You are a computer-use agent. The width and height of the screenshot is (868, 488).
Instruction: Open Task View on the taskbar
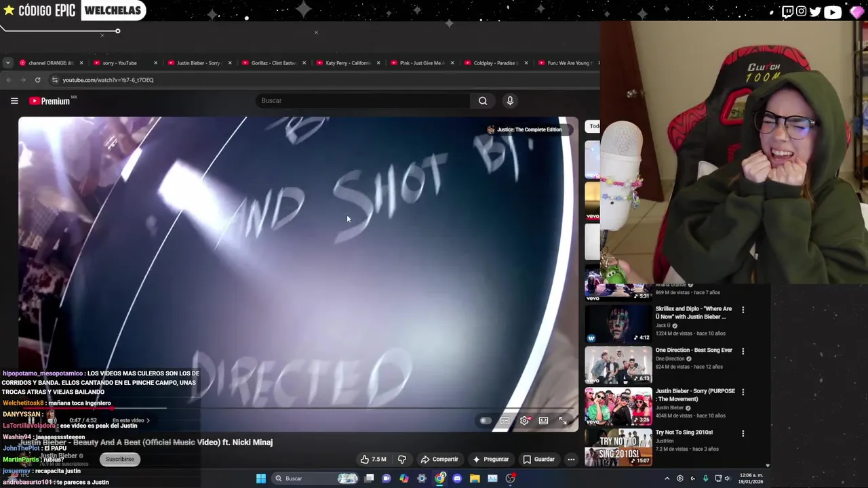pyautogui.click(x=369, y=479)
